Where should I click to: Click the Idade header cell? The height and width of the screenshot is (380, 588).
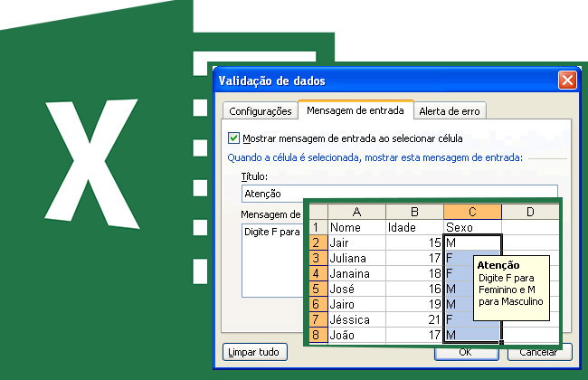[x=414, y=227]
